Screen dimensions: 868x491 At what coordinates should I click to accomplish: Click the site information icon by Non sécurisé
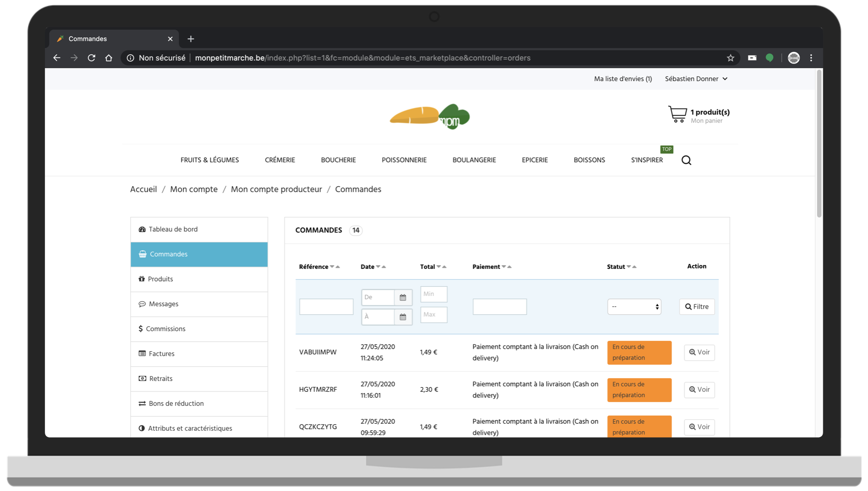coord(130,58)
